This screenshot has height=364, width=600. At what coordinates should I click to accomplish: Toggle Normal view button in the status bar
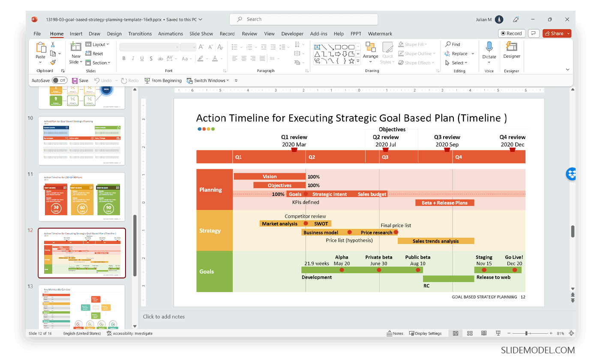tap(456, 333)
